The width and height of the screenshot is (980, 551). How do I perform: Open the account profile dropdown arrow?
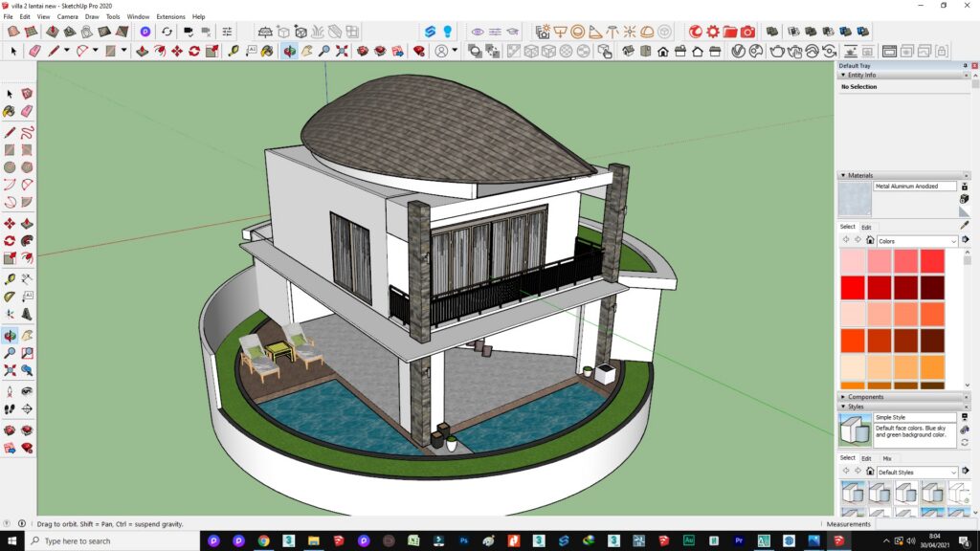455,51
